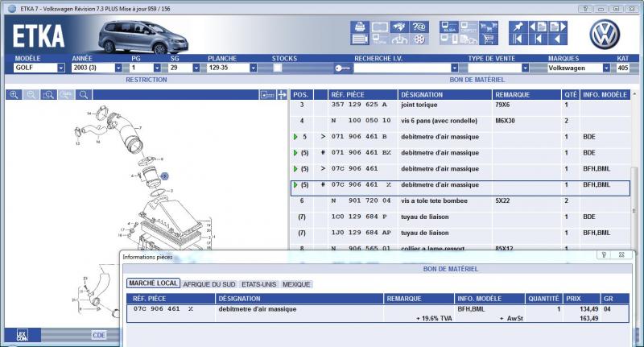The image size is (644, 347).
Task: Click the plain magnifier icon in illustration toolbar
Action: pyautogui.click(x=84, y=95)
